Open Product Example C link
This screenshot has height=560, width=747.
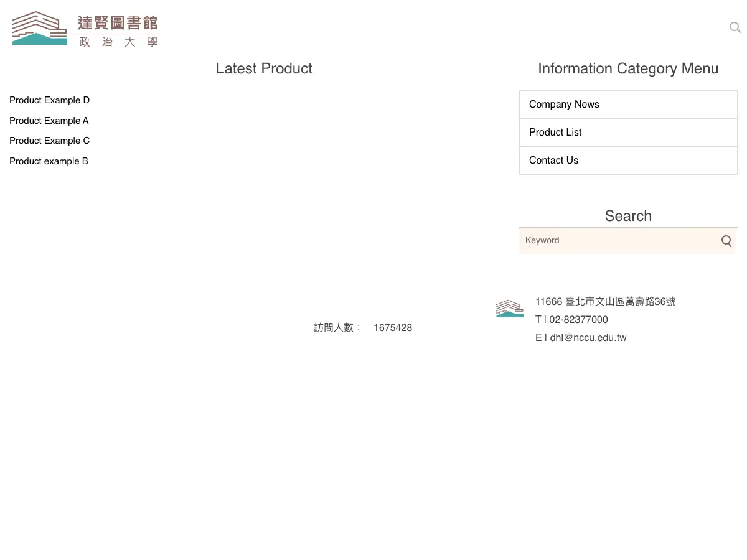click(x=50, y=141)
